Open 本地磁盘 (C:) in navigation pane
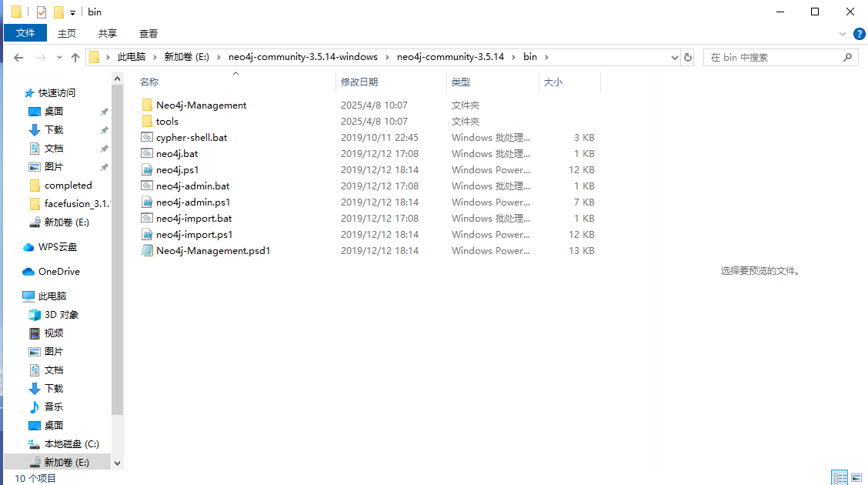The width and height of the screenshot is (868, 485). point(72,444)
